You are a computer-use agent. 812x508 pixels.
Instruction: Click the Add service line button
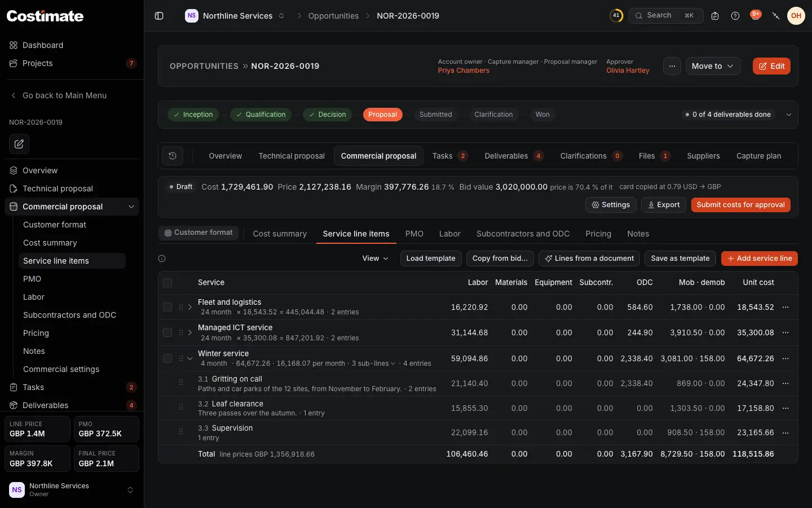tap(760, 259)
